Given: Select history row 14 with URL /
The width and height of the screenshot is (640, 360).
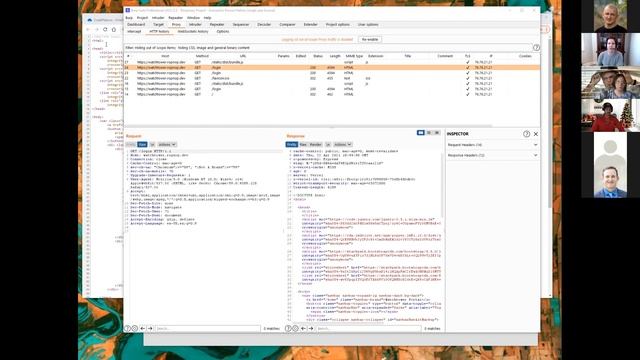Looking at the screenshot, I should click(331, 94).
